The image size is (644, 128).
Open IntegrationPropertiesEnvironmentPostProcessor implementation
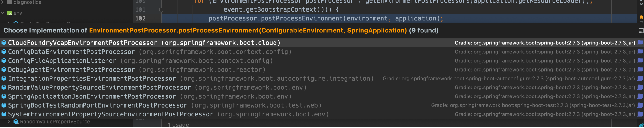point(322,79)
